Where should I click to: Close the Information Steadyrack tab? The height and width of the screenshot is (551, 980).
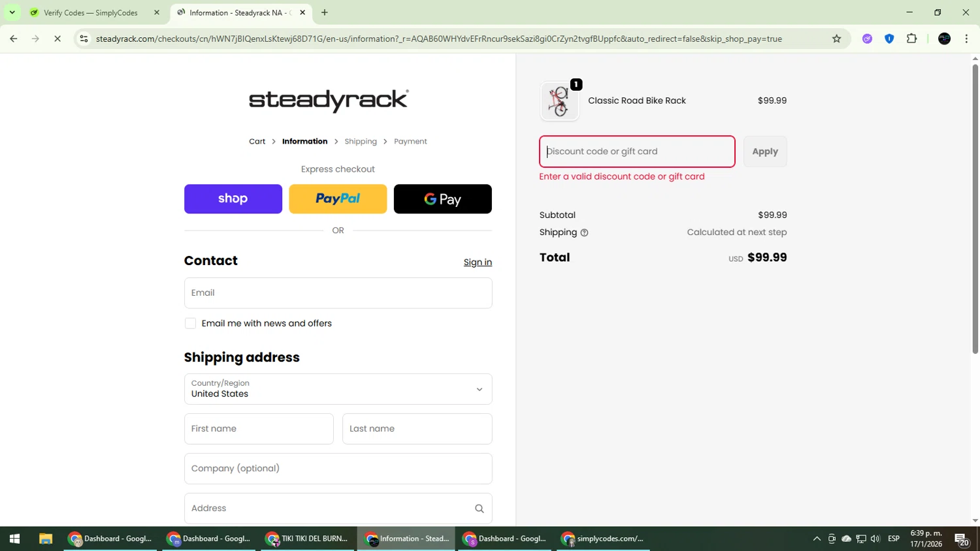pos(302,12)
